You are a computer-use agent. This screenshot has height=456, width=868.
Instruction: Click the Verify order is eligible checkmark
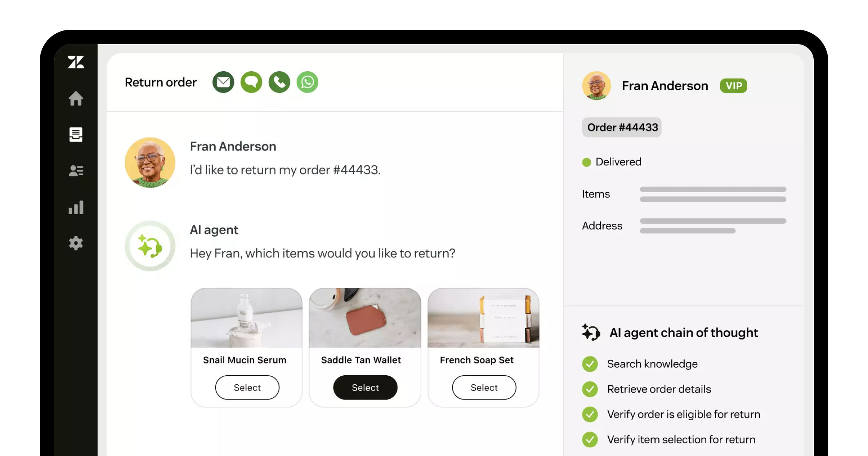tap(590, 414)
